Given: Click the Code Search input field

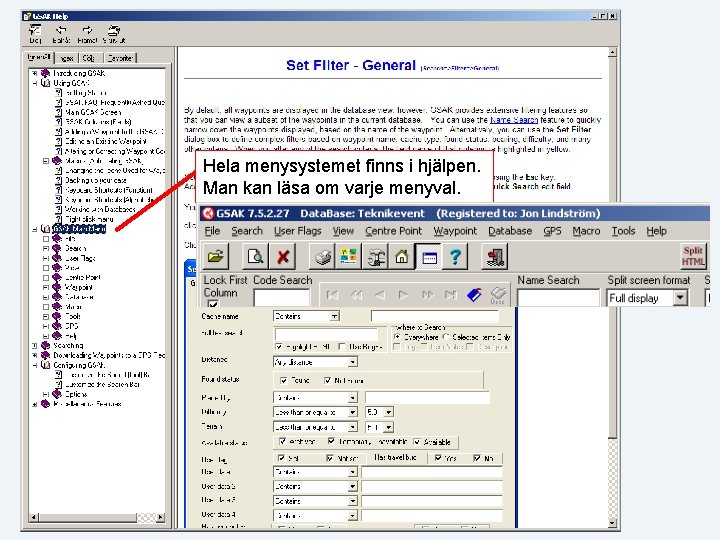Looking at the screenshot, I should 281,298.
